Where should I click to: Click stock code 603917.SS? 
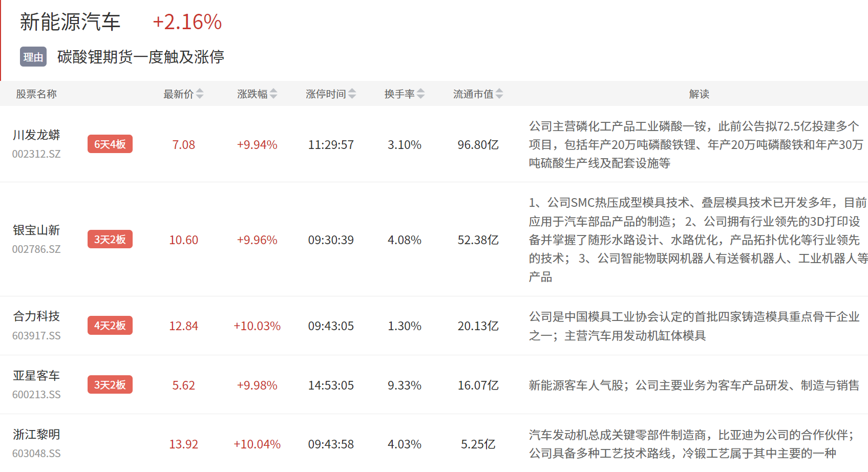[36, 336]
